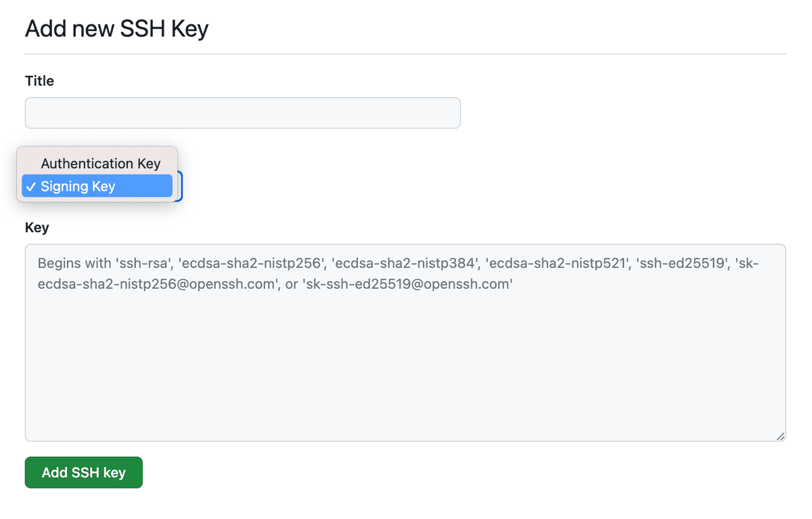Click the Title field label
The image size is (812, 519).
(x=39, y=81)
